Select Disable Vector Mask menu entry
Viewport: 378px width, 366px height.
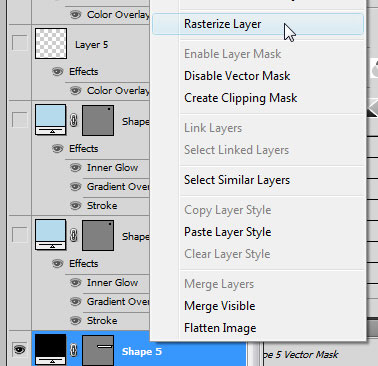237,76
